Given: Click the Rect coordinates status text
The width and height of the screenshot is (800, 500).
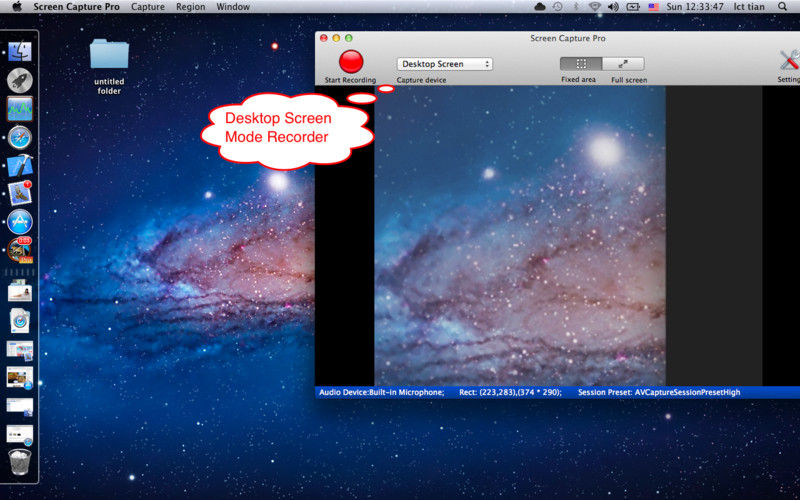Looking at the screenshot, I should click(510, 392).
